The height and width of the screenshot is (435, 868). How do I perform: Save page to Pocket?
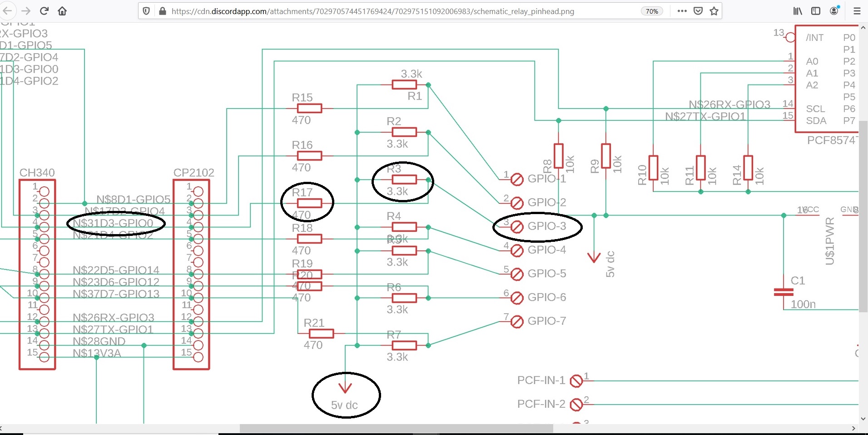pos(698,11)
